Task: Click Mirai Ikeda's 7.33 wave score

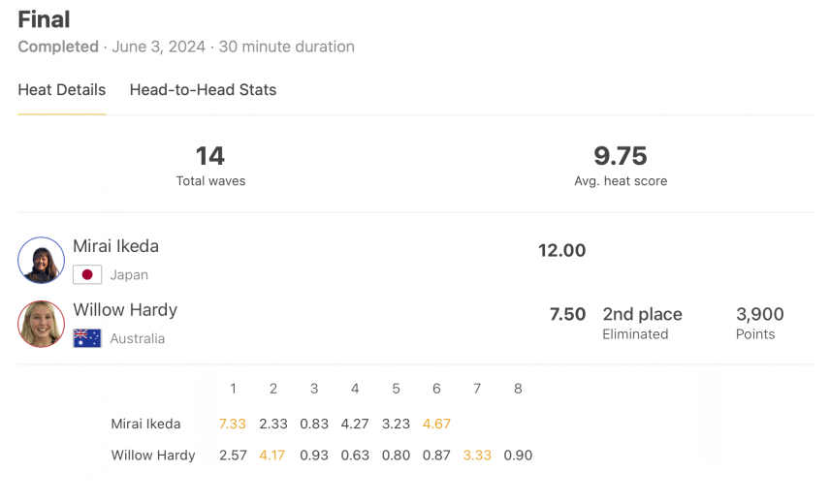Action: coord(233,424)
